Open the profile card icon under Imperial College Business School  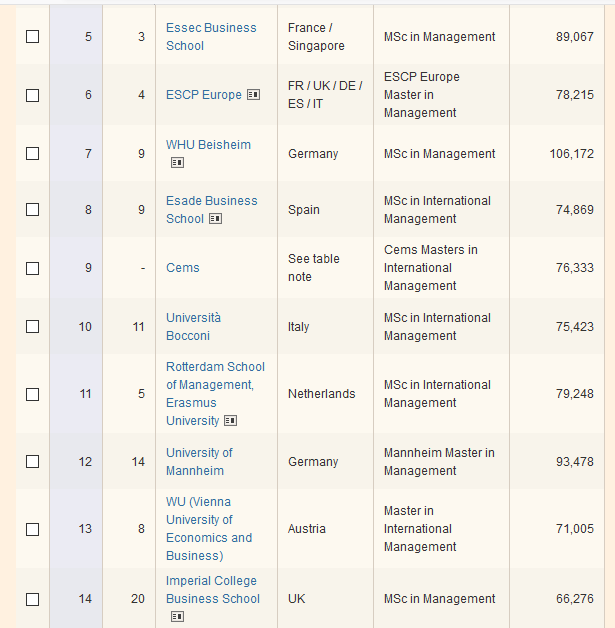[177, 616]
